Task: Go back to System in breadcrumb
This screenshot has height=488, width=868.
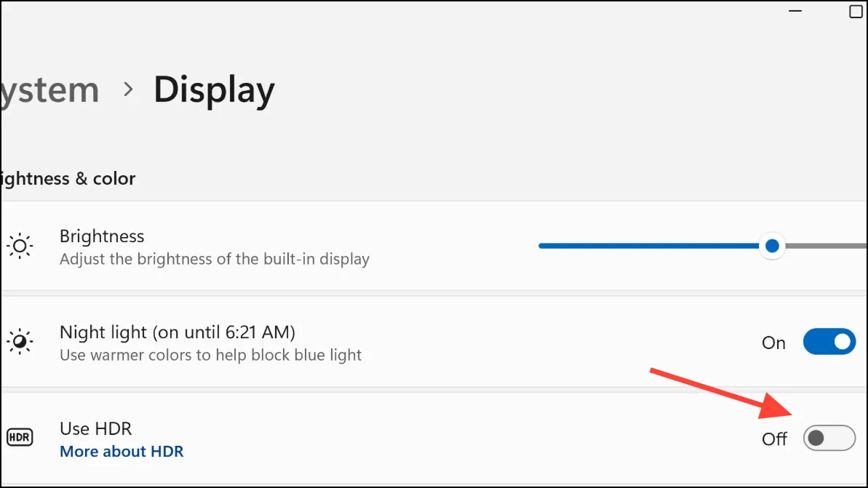Action: click(x=49, y=89)
